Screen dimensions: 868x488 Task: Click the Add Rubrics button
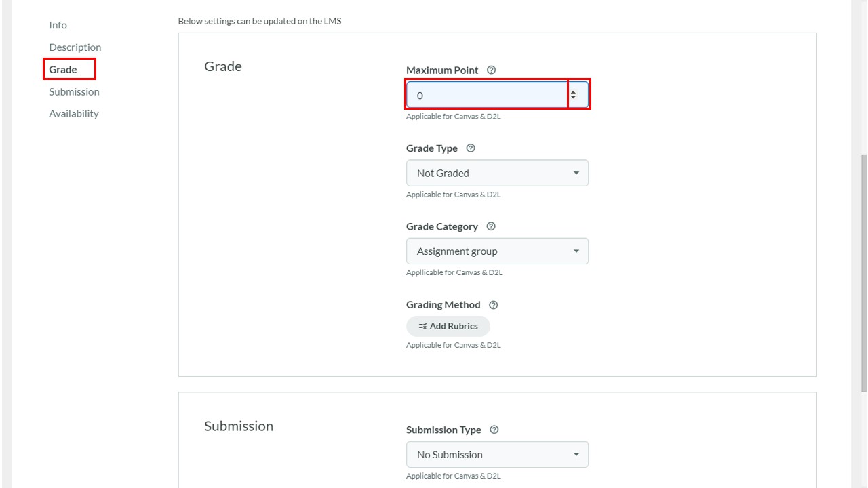(448, 326)
